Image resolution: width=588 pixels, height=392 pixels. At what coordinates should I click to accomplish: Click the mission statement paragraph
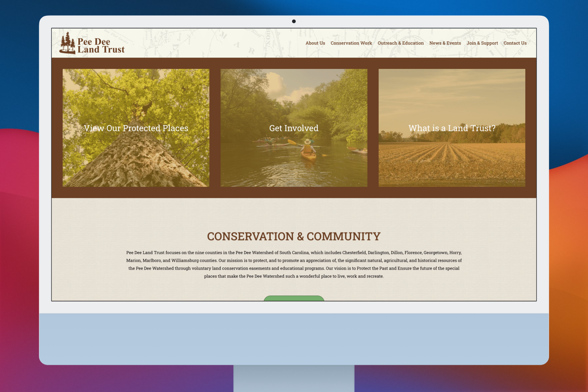(294, 264)
